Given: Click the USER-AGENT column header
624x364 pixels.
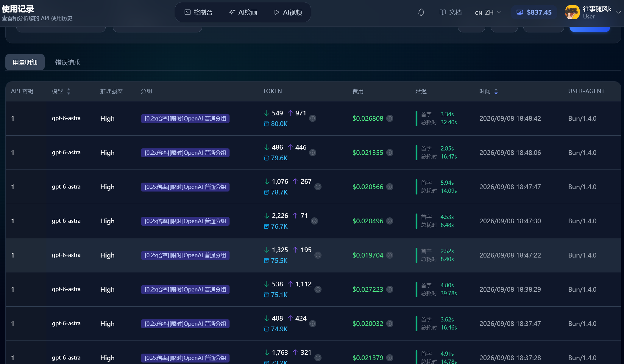Looking at the screenshot, I should click(x=586, y=91).
